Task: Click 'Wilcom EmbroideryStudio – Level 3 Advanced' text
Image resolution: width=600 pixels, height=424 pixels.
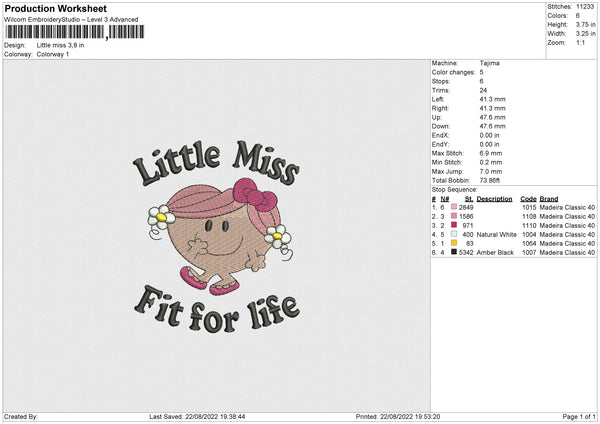Action: [x=71, y=20]
